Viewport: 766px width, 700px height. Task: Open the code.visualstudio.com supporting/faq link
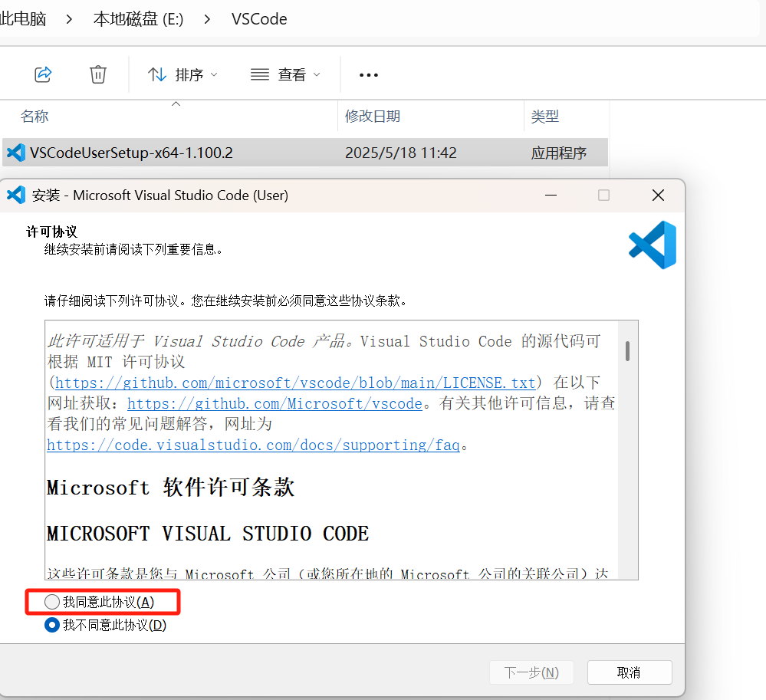(x=253, y=445)
